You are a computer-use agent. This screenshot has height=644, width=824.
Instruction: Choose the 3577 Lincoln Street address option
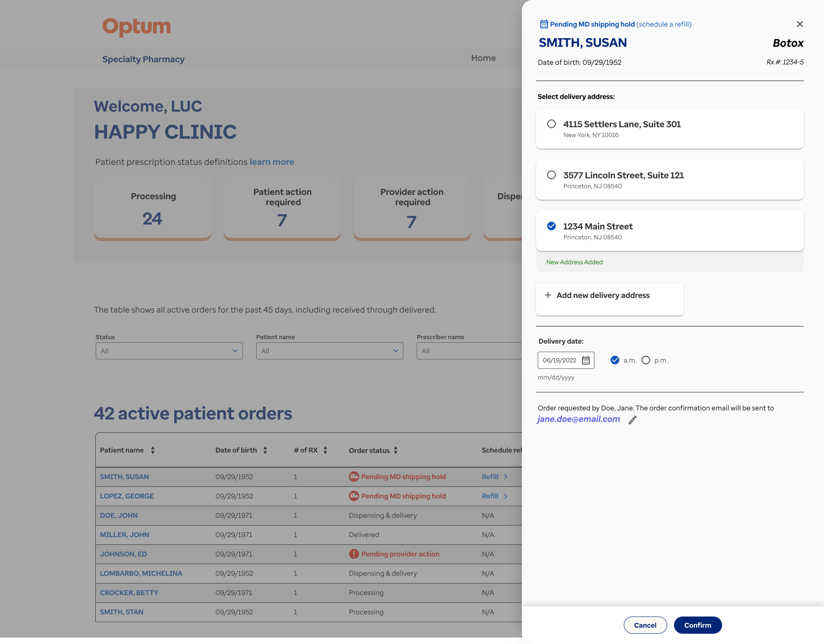551,175
